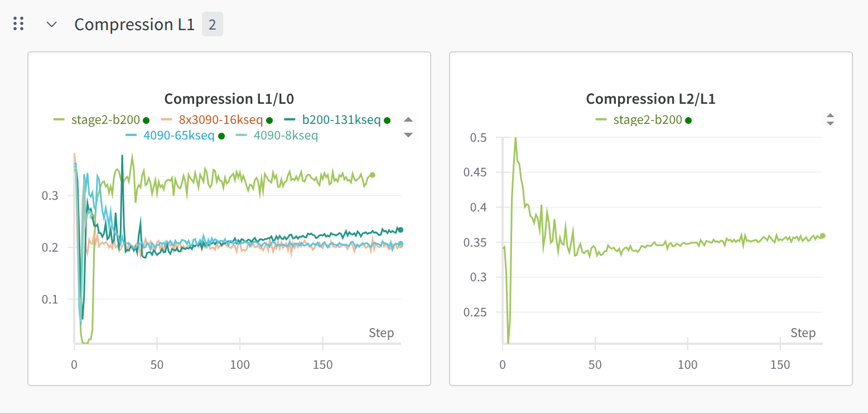Select the "Compression L2/L1" chart title
The height and width of the screenshot is (414, 868).
pyautogui.click(x=651, y=99)
